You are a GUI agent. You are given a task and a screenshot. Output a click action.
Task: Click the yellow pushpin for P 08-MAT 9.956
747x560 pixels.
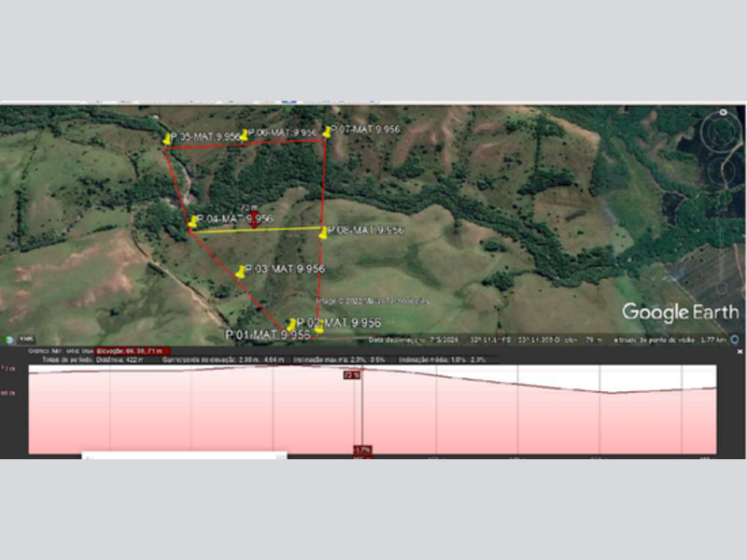coord(323,232)
